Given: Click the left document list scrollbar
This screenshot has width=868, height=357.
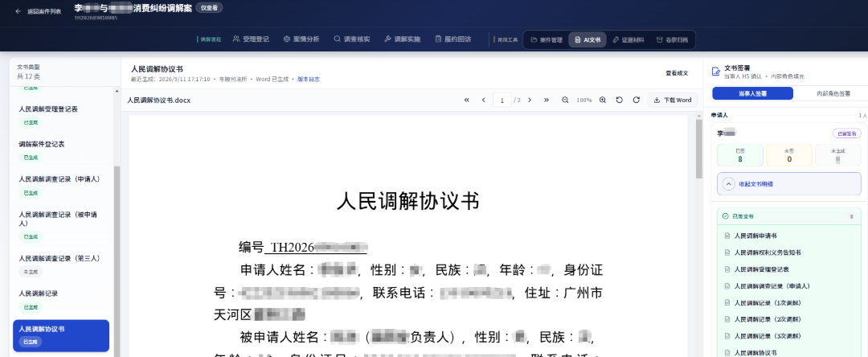Looking at the screenshot, I should (x=117, y=261).
